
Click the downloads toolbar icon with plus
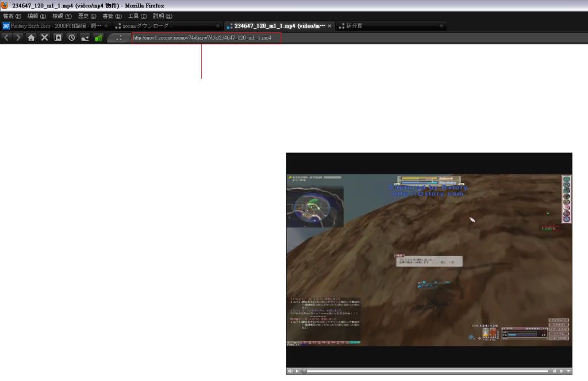[x=84, y=37]
